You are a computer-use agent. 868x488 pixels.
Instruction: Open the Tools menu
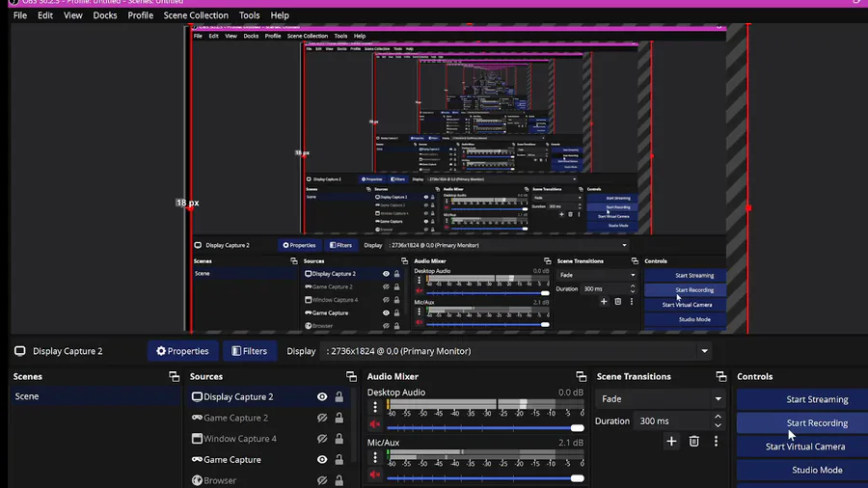pyautogui.click(x=249, y=15)
